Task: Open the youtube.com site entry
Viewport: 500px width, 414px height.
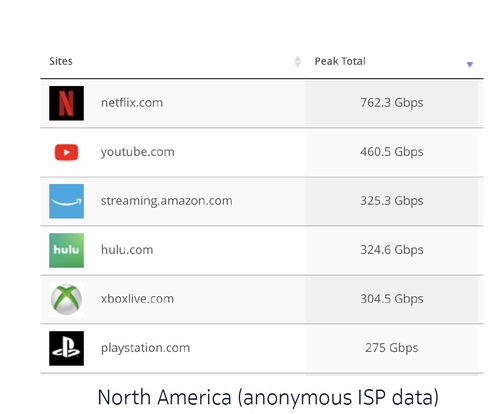Action: pyautogui.click(x=138, y=152)
